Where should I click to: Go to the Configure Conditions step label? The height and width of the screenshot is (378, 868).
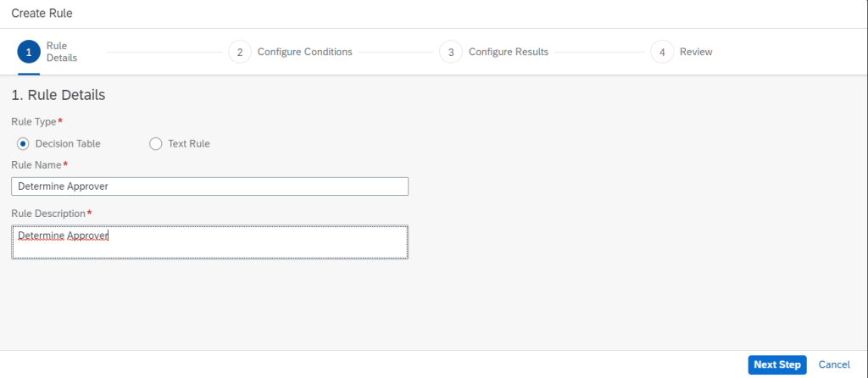click(x=304, y=52)
